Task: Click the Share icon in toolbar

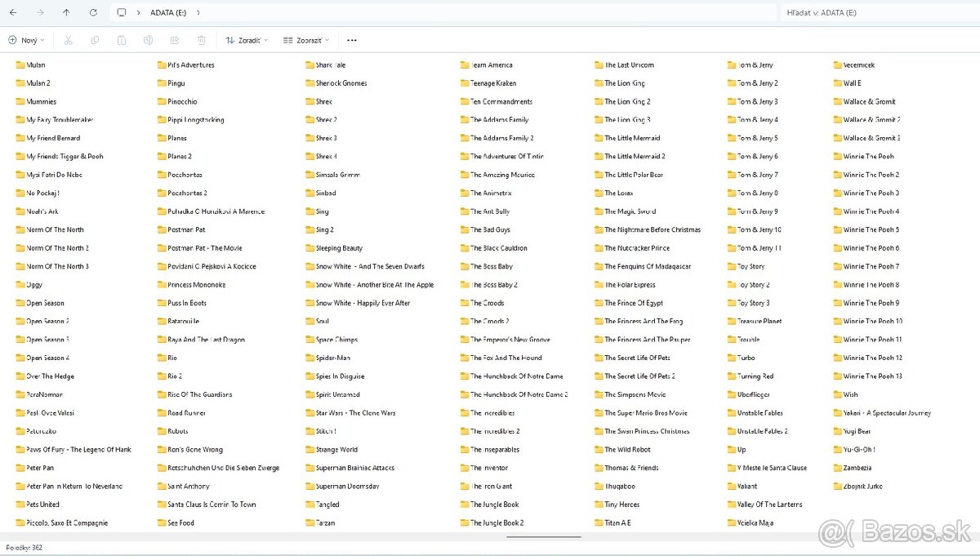Action: pyautogui.click(x=175, y=40)
